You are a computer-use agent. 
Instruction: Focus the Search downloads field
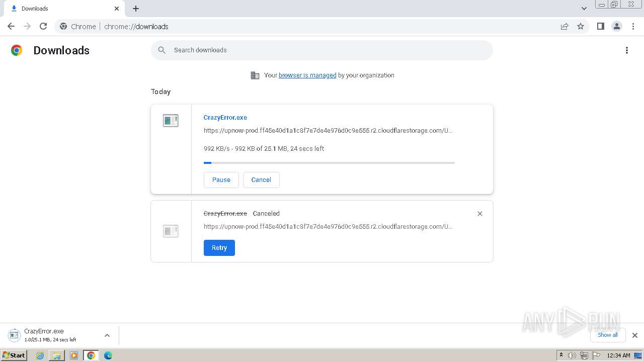(x=322, y=50)
